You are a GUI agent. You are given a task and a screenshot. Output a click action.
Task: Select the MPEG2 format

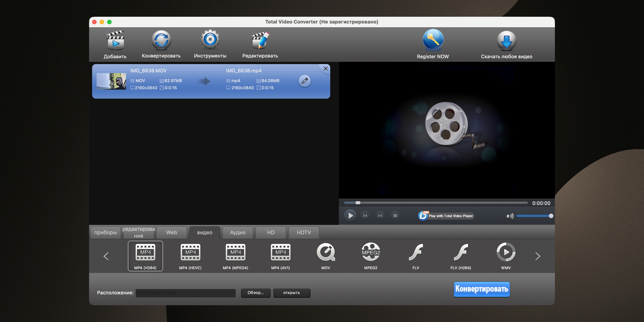371,256
